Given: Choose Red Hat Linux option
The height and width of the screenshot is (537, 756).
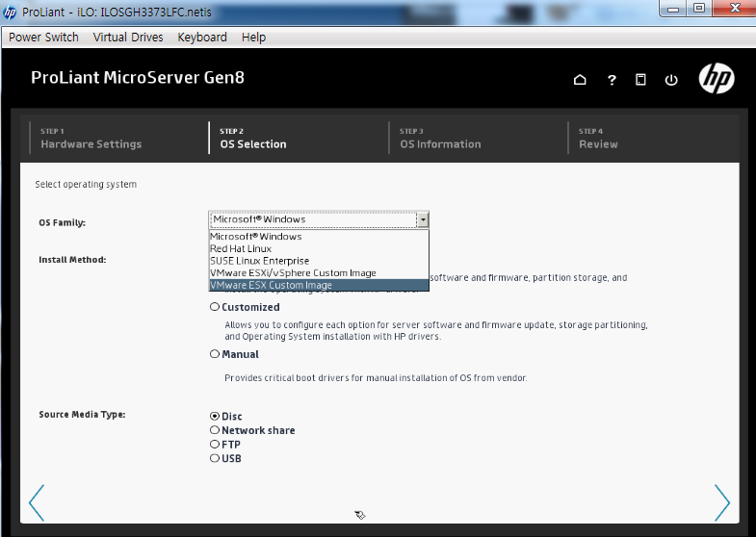Looking at the screenshot, I should 319,248.
